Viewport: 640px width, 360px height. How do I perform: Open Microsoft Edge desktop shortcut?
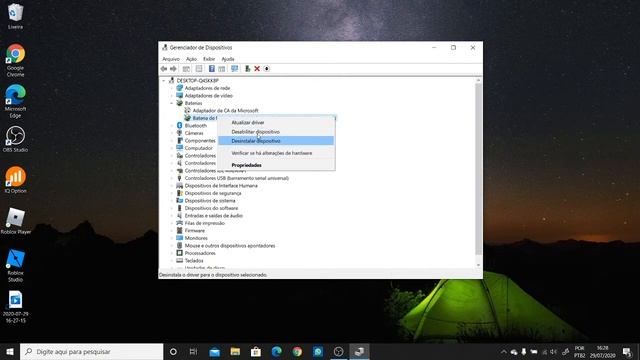[15, 101]
